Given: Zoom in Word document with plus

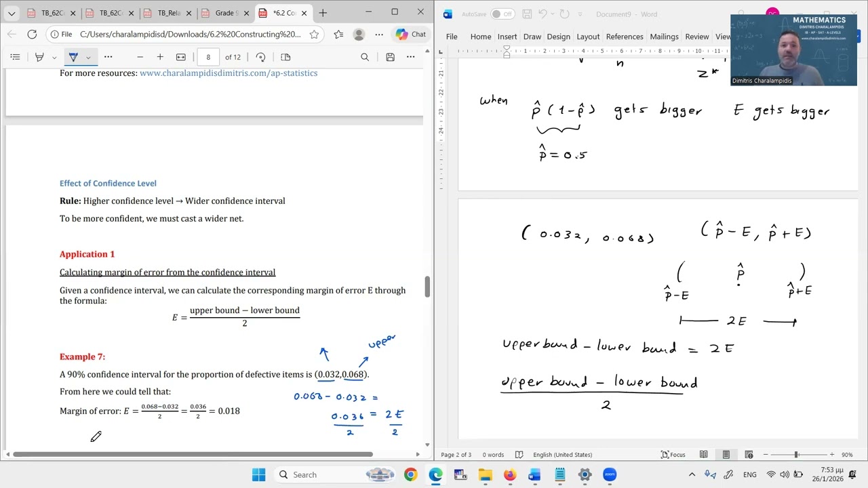Looking at the screenshot, I should pos(832,455).
